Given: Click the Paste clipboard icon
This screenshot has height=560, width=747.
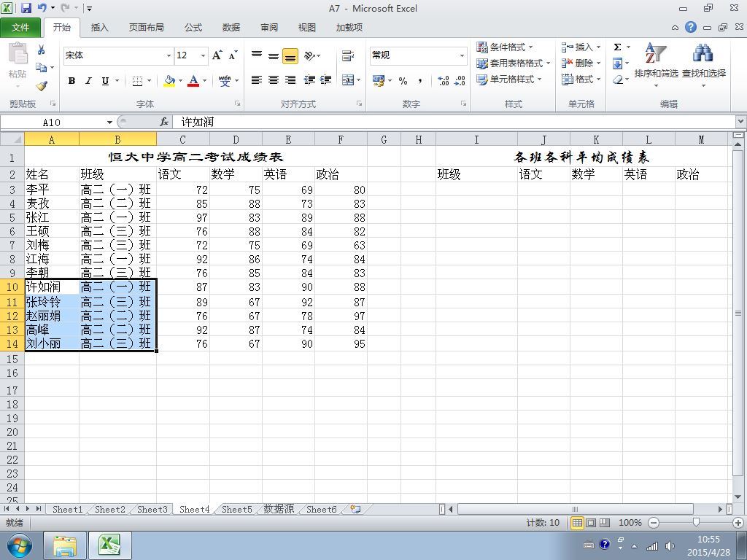Looking at the screenshot, I should (x=18, y=53).
